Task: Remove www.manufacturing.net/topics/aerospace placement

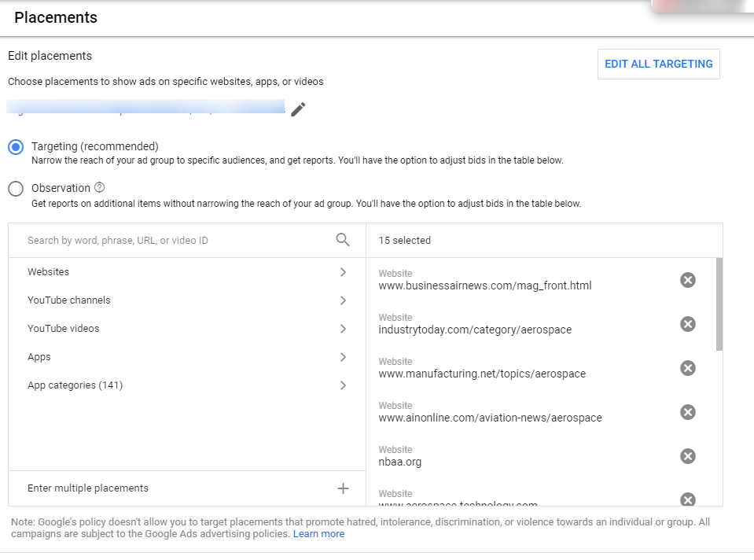Action: pos(688,368)
